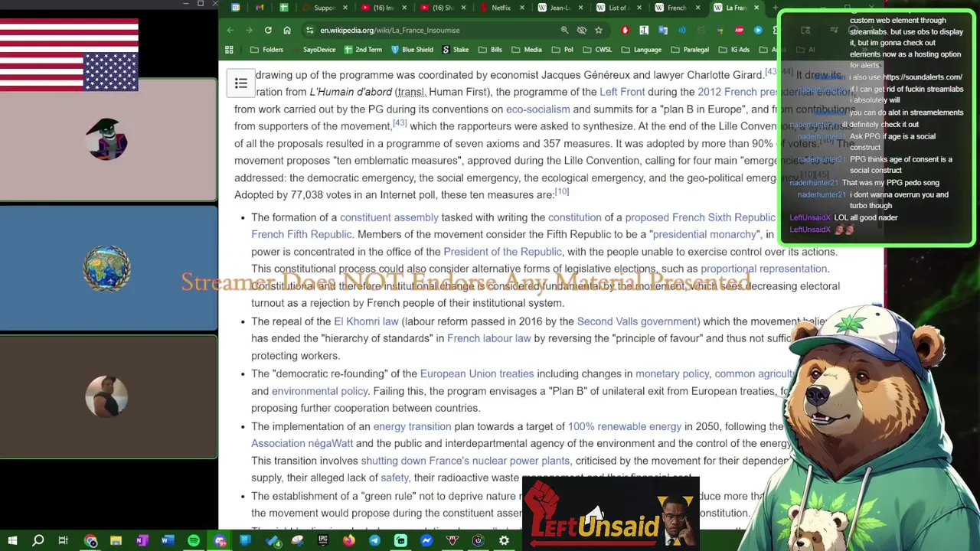
Task: Open the Blue Shield bookmark
Action: [412, 50]
